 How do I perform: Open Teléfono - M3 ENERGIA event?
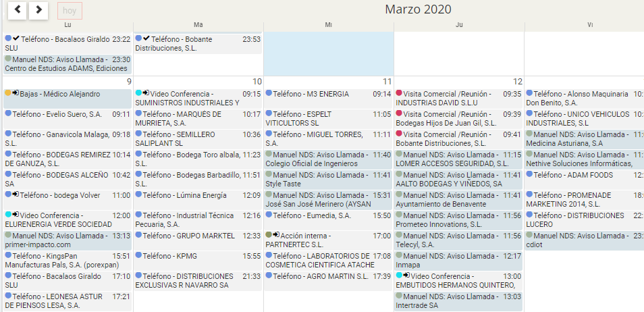(x=328, y=99)
